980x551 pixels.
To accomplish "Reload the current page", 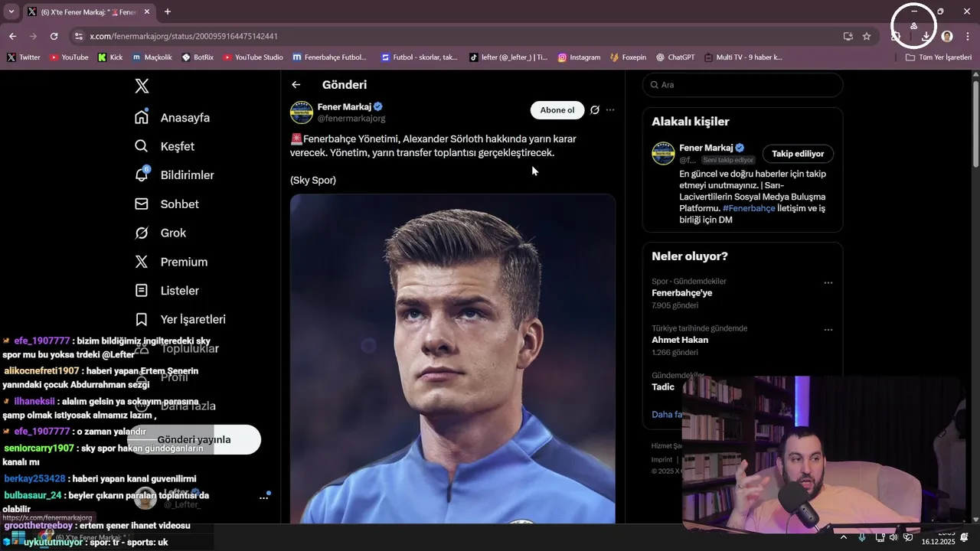I will pos(54,36).
